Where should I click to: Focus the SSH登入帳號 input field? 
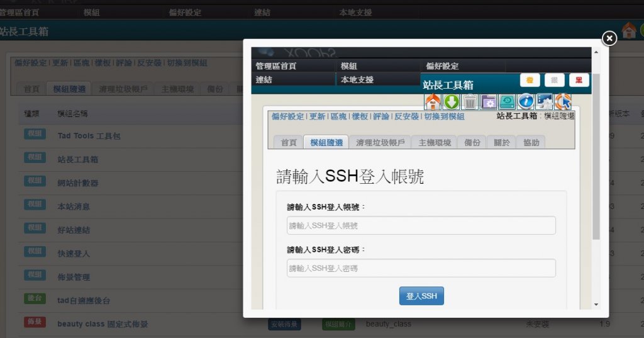(x=421, y=225)
